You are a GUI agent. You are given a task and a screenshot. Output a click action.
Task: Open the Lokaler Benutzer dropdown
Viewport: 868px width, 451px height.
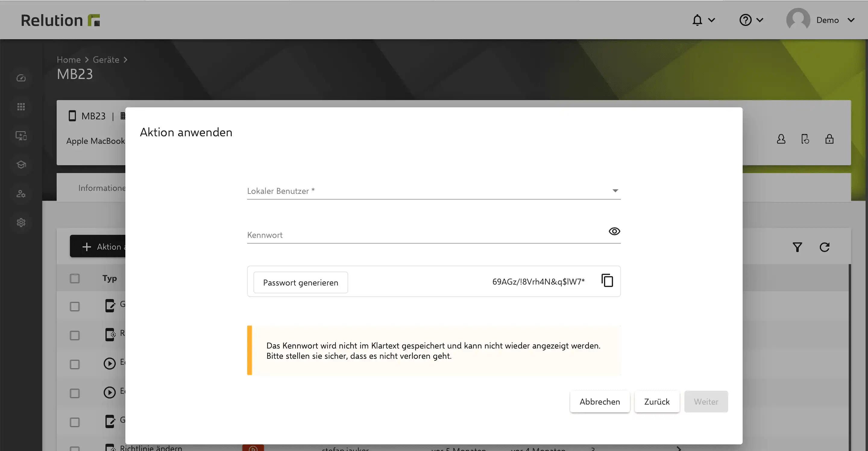(434, 191)
